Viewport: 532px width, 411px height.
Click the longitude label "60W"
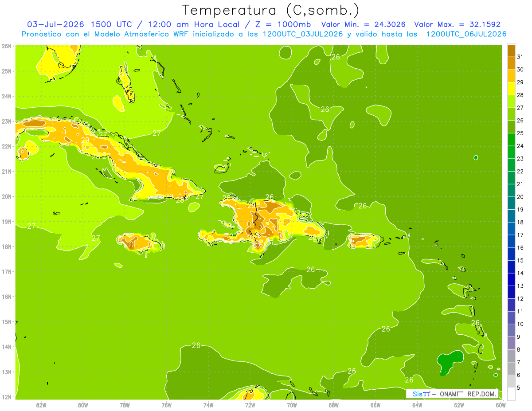[501, 405]
